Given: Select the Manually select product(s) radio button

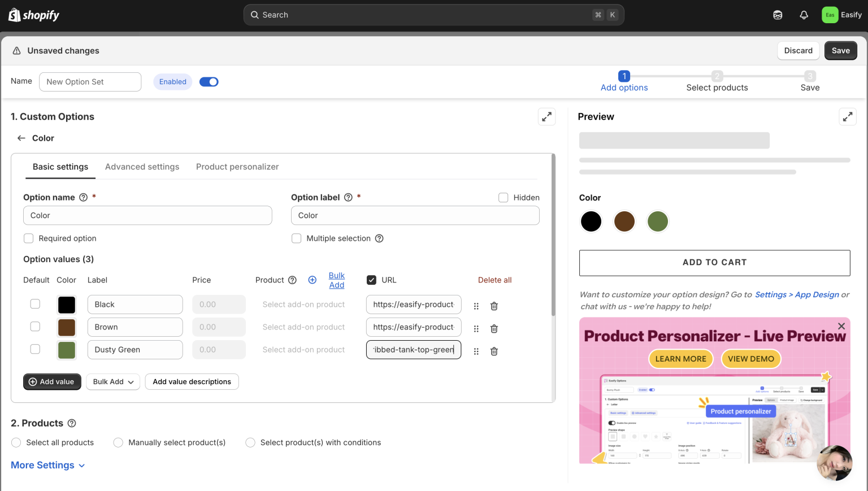Looking at the screenshot, I should (x=118, y=442).
